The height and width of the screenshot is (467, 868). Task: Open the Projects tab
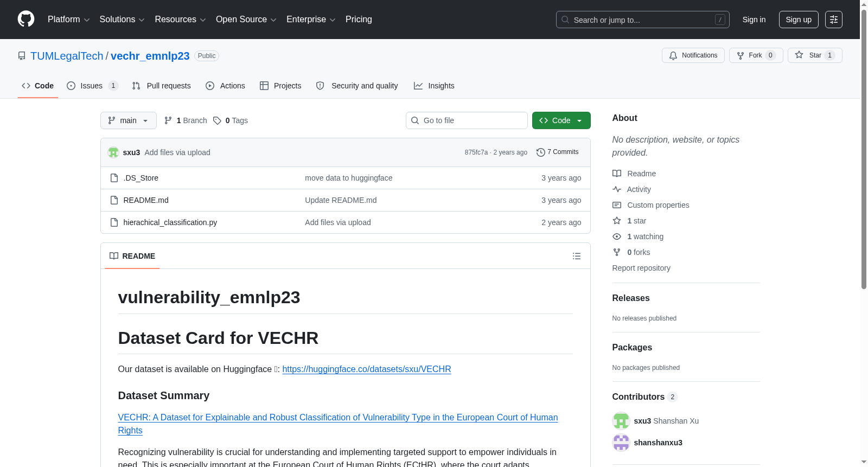(x=280, y=86)
